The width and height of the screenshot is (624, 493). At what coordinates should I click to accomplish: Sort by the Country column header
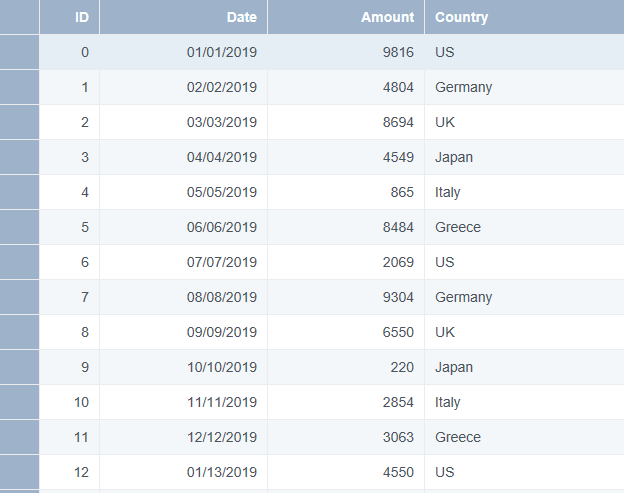click(x=524, y=17)
